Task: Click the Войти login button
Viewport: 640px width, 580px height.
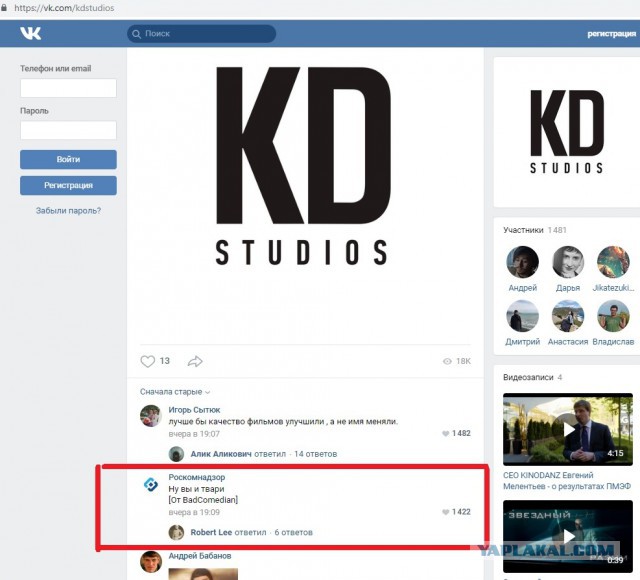Action: tap(68, 160)
